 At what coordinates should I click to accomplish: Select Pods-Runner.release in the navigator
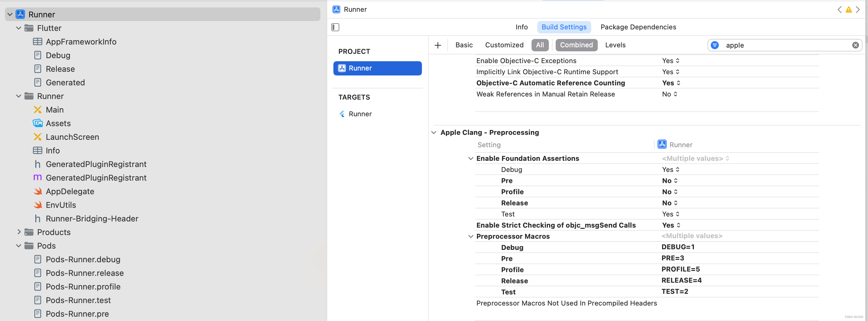click(x=85, y=273)
